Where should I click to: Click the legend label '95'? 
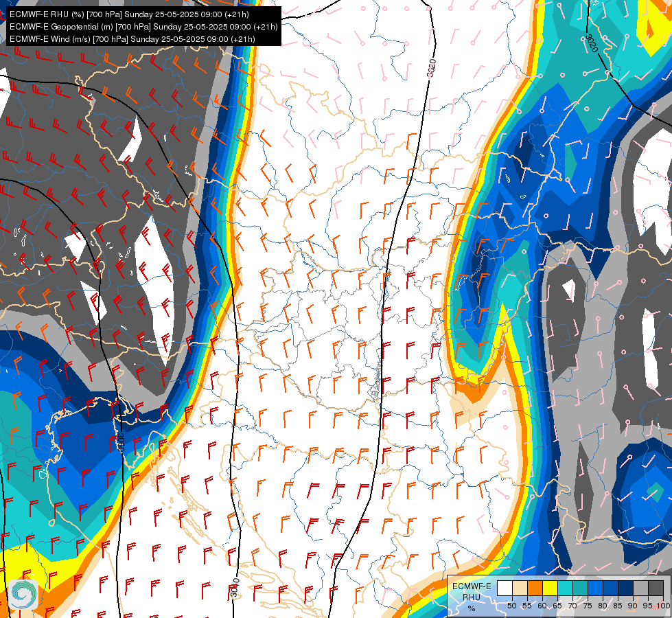pos(647,606)
